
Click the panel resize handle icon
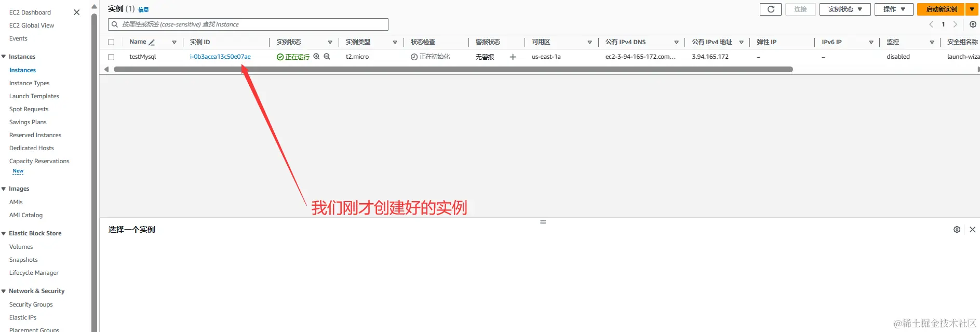(x=543, y=222)
